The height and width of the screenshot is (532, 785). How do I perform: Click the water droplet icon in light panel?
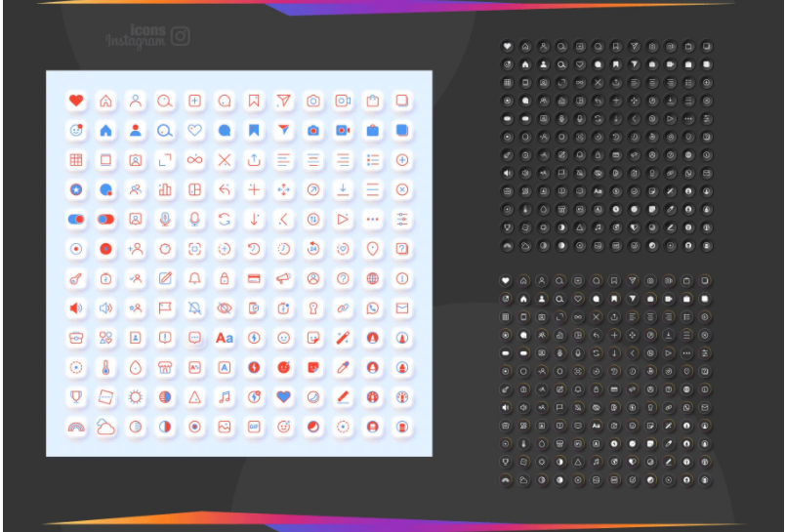(x=135, y=368)
